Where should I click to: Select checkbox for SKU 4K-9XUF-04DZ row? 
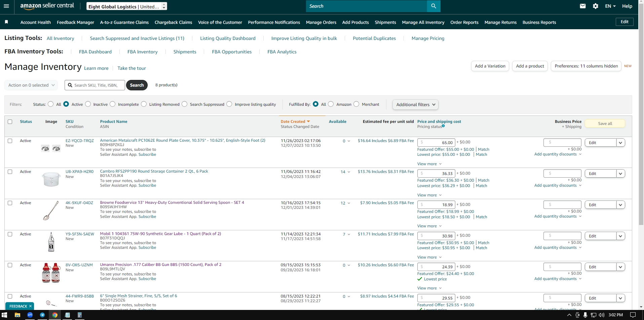(x=10, y=203)
